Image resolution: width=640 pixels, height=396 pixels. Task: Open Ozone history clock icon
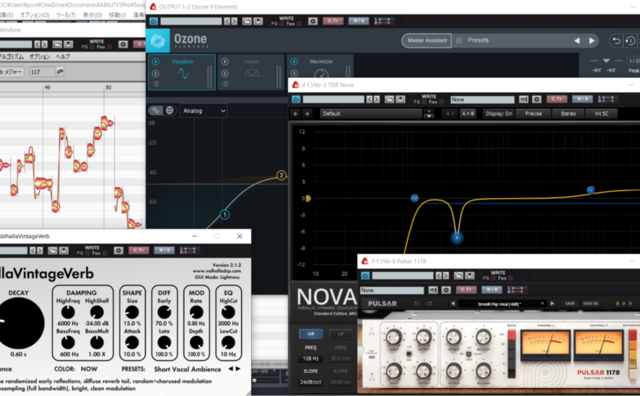pos(631,40)
